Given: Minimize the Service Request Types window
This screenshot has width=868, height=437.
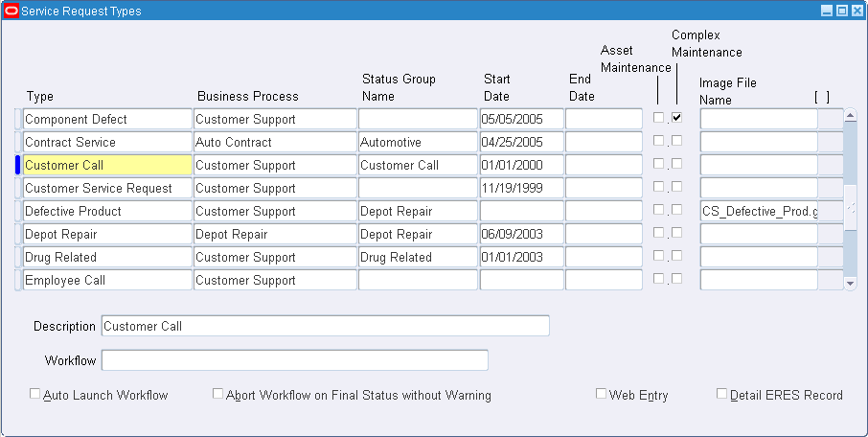Looking at the screenshot, I should (828, 11).
